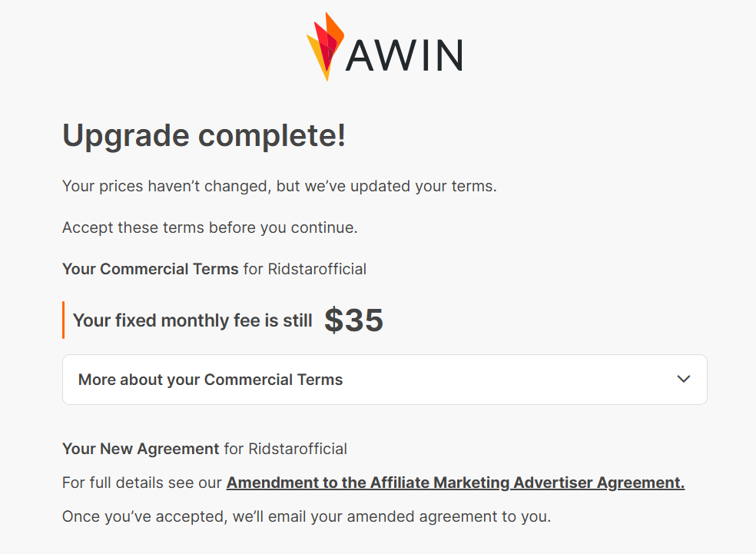Expand More about your Commercial Terms
This screenshot has height=554, width=756.
[x=211, y=380]
